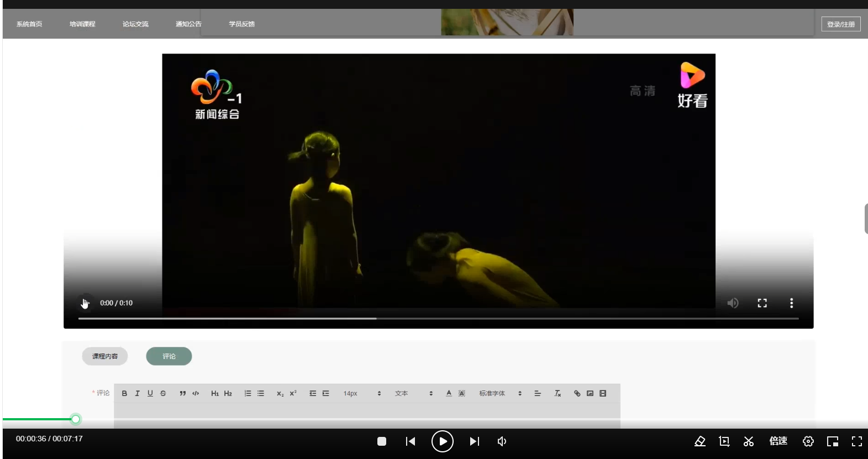868x459 pixels.
Task: Open 学员反馈 menu item
Action: (x=241, y=24)
